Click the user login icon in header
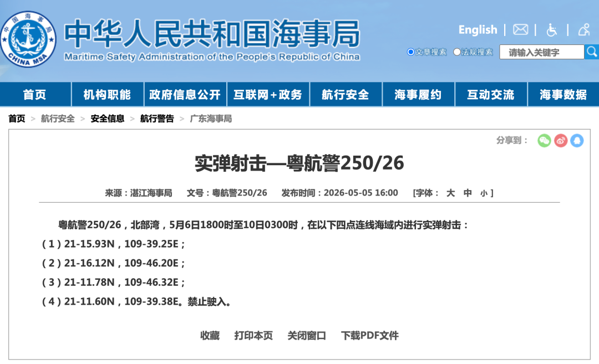 point(583,29)
